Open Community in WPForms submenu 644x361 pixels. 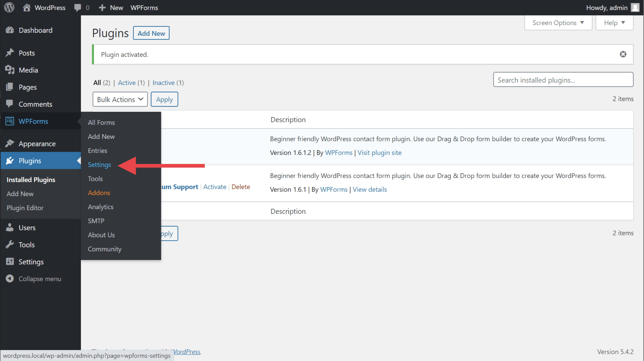[104, 249]
